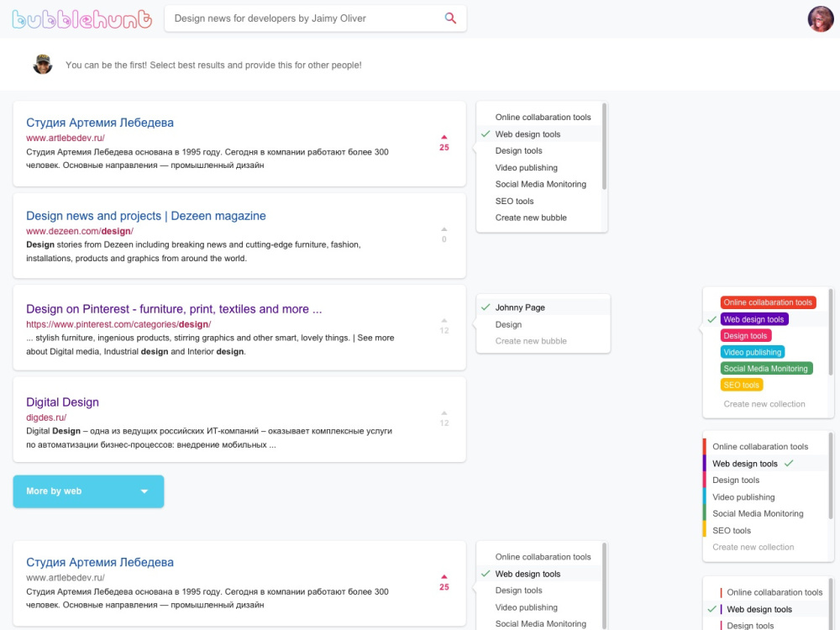The height and width of the screenshot is (630, 840).
Task: Select yellow 'SEO tools' tag
Action: pyautogui.click(x=742, y=385)
